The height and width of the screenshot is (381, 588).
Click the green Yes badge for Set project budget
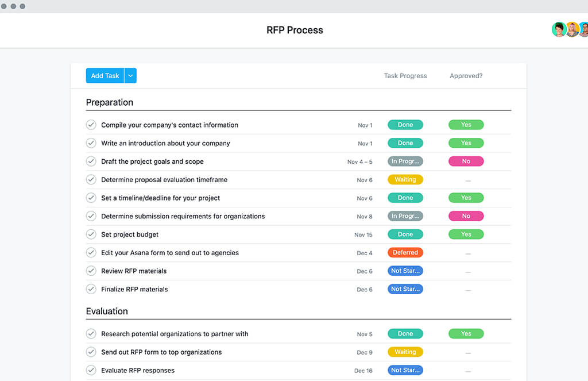coord(466,234)
